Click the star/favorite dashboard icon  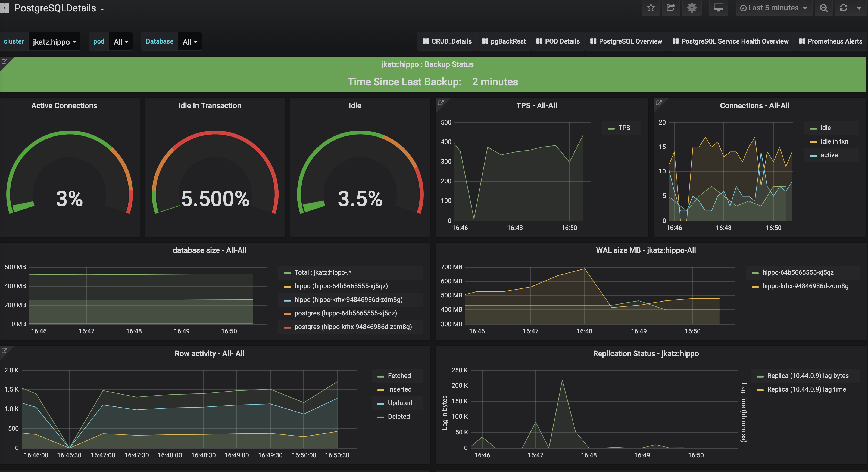pos(651,8)
